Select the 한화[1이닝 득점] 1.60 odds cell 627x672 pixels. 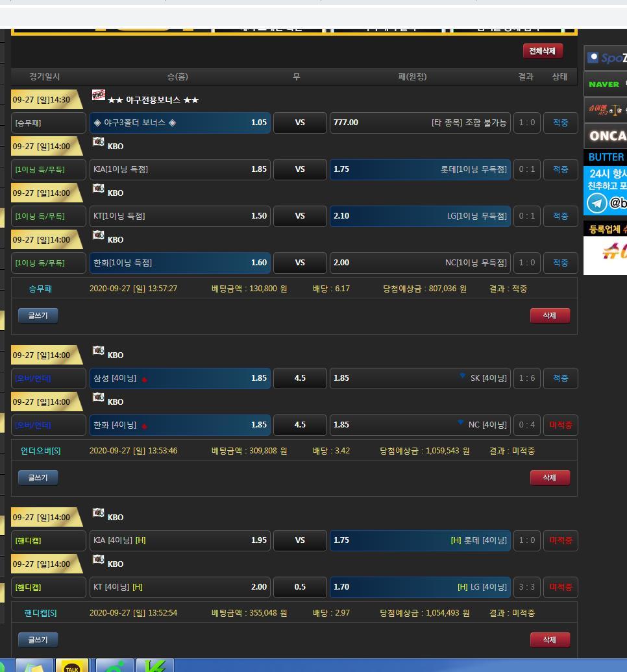[180, 263]
